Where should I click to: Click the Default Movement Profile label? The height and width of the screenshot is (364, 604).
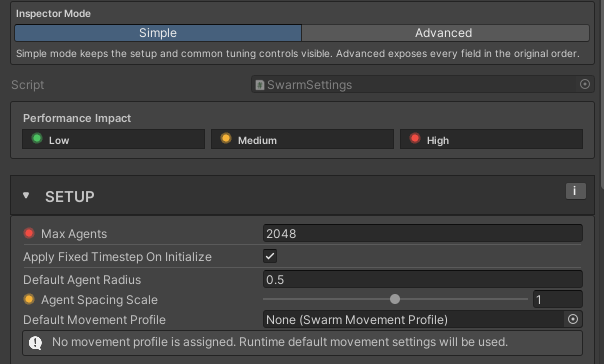tap(94, 320)
